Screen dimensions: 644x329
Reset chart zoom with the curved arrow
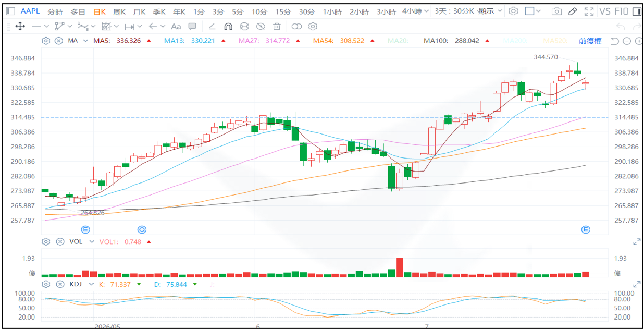point(614,41)
